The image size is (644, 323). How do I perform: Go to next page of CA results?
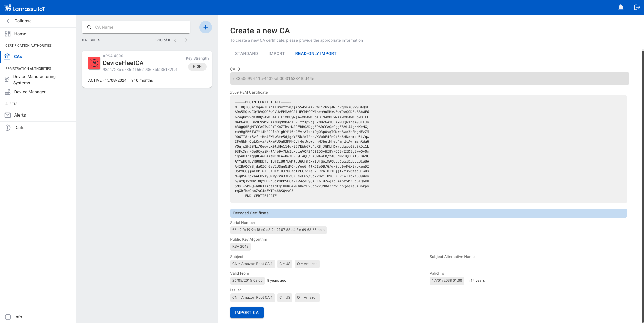(x=186, y=40)
